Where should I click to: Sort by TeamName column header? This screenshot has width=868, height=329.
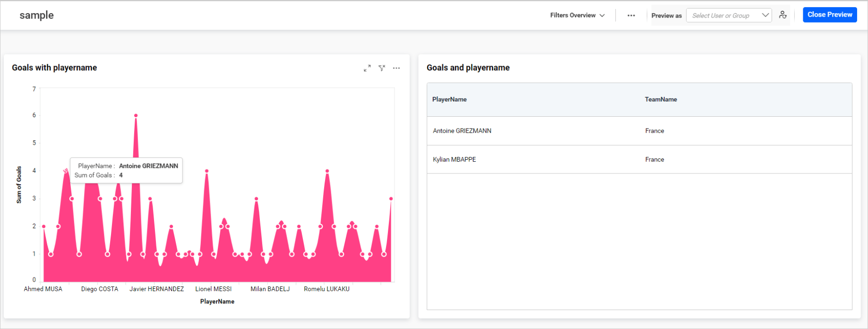coord(661,99)
